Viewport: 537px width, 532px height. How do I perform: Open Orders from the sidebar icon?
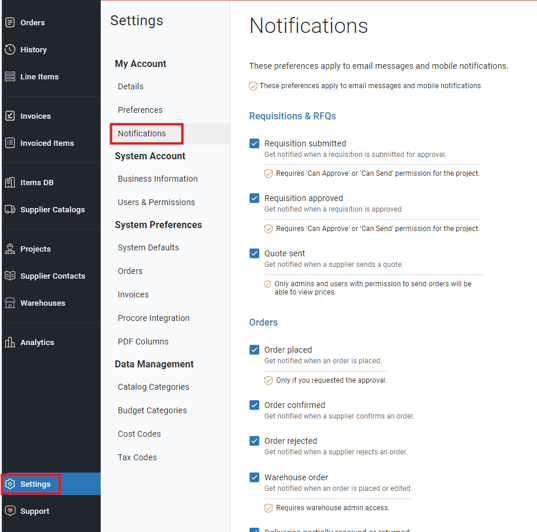pos(10,22)
